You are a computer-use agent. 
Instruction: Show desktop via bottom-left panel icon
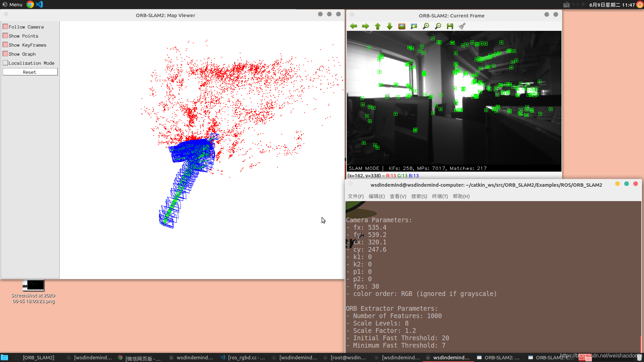(4, 357)
